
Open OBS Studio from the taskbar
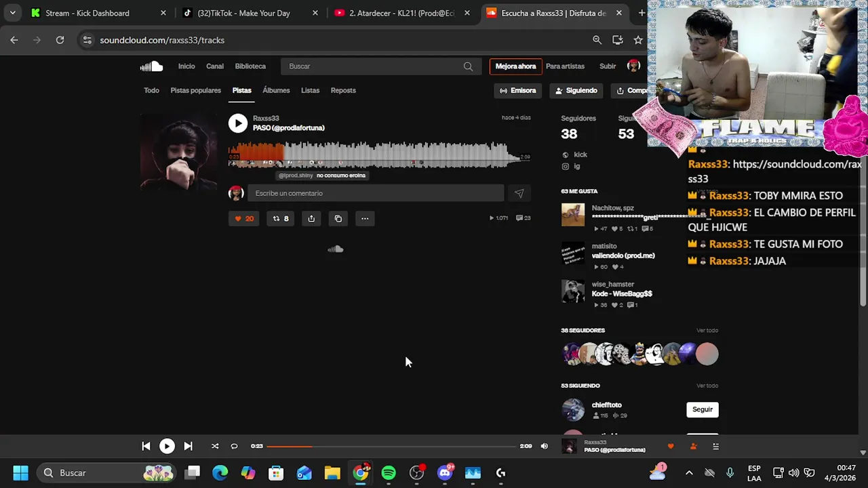coord(417,473)
